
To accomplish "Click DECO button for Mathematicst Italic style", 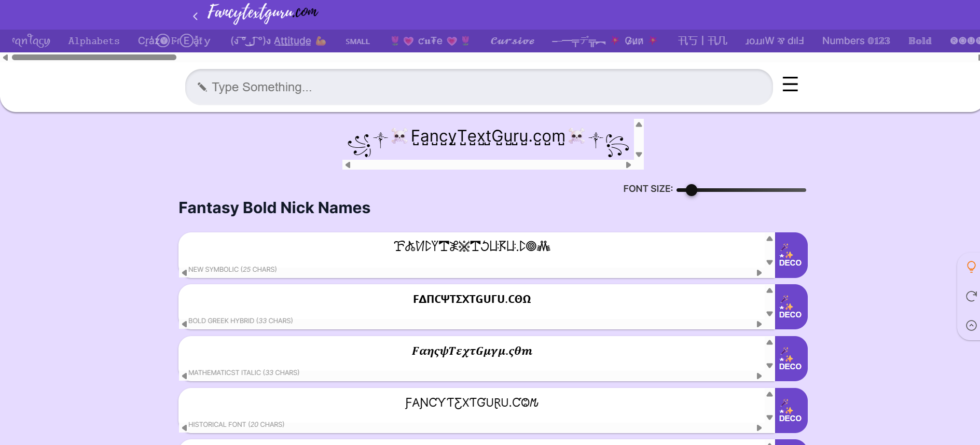I will pos(790,359).
